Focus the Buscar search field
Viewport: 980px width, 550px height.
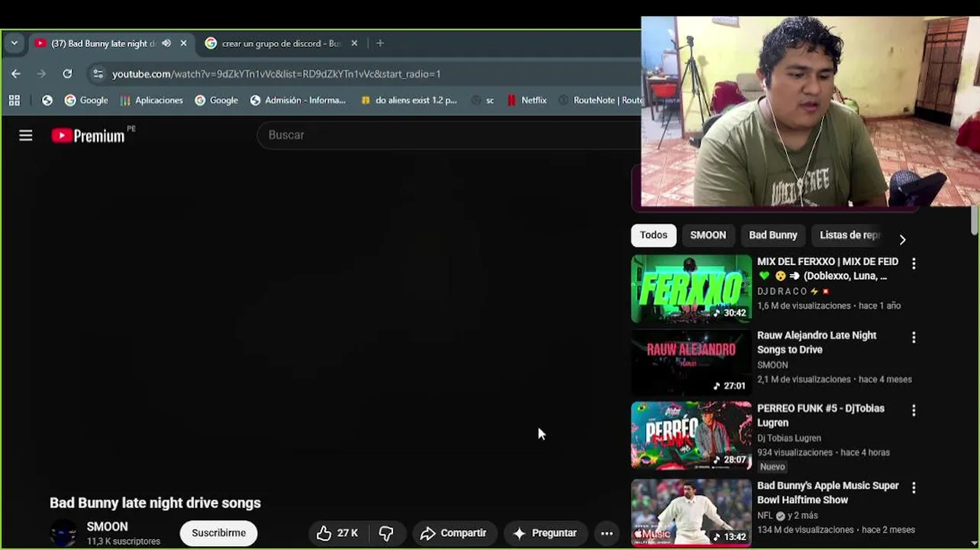(449, 135)
